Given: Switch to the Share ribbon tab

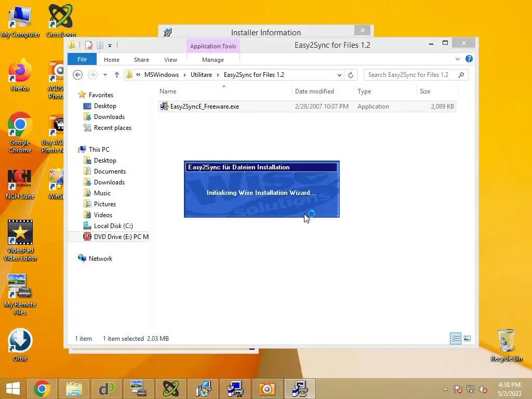Looking at the screenshot, I should pos(141,60).
